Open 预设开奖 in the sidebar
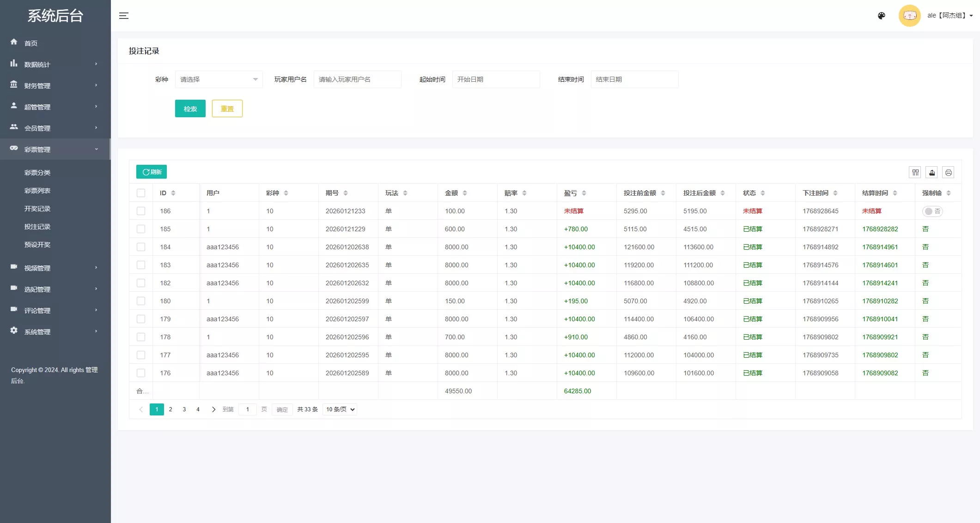 click(x=37, y=245)
